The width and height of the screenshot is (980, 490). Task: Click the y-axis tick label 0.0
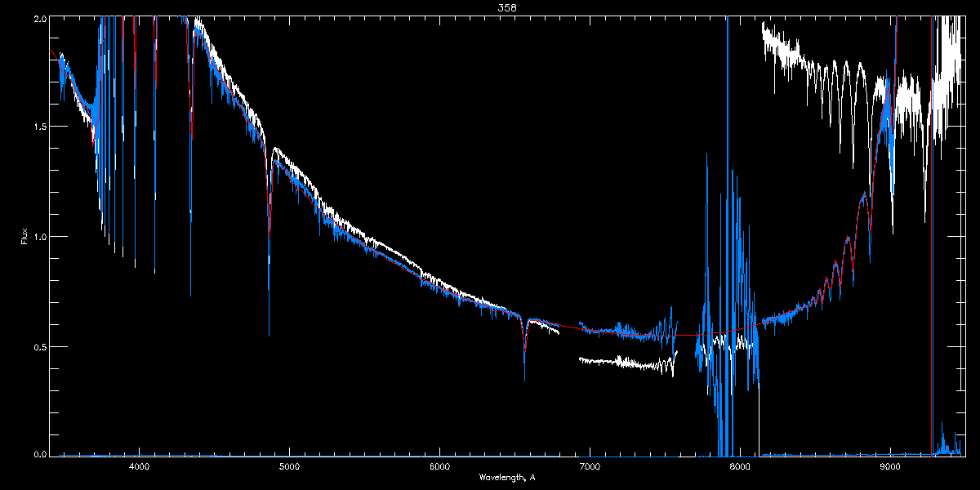(38, 453)
